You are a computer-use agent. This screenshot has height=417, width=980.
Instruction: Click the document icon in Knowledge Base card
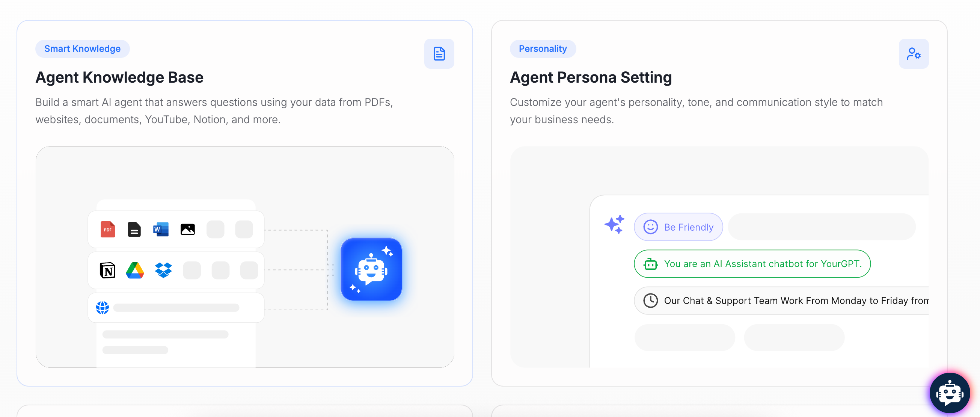(x=439, y=54)
